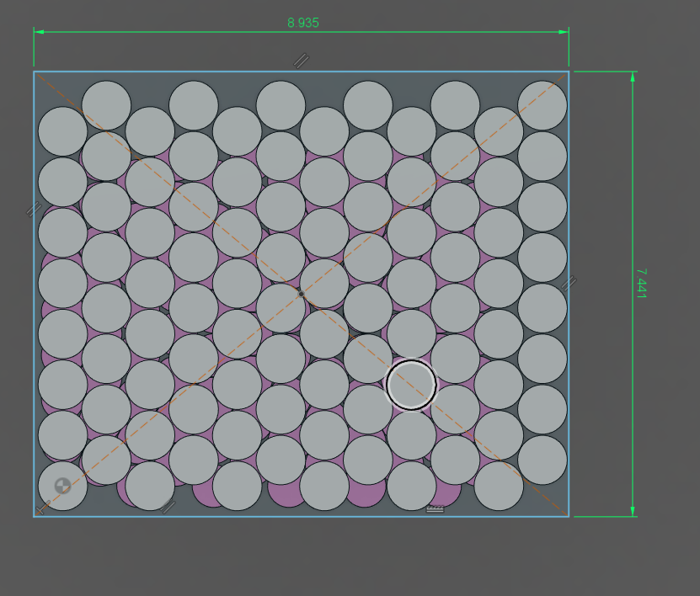
Task: Select the center point where the diagonals cross
Action: tap(301, 293)
